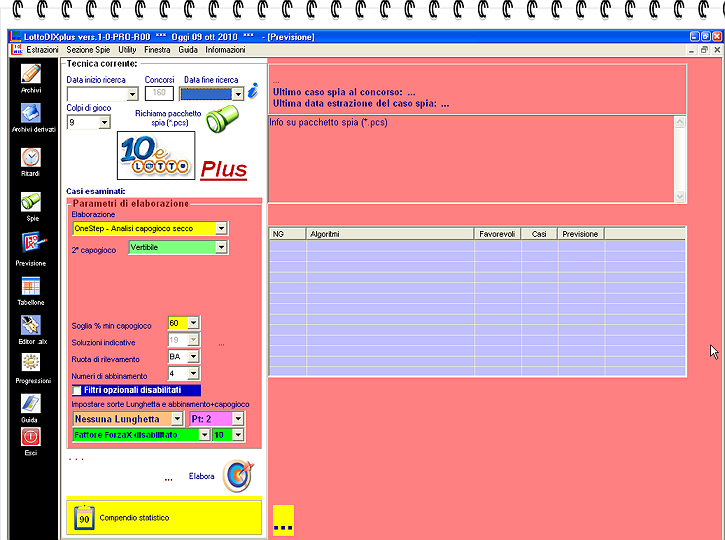Open the Ruota di rilevamento BA dropdown

(193, 356)
